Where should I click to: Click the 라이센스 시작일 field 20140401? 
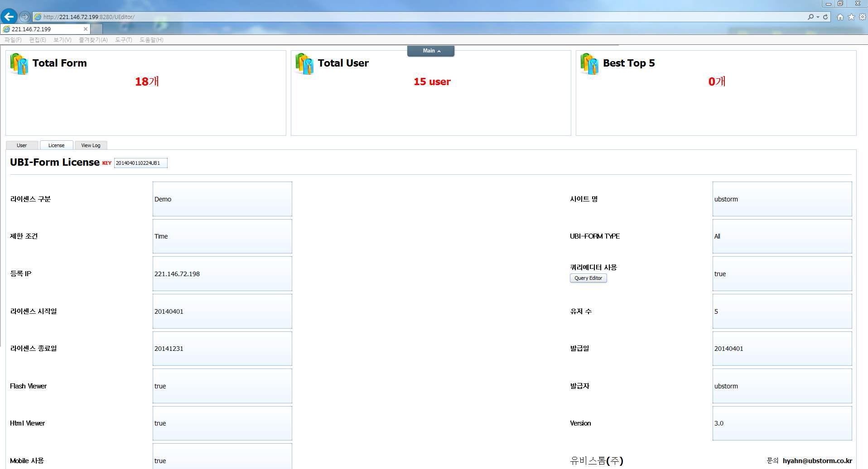point(222,311)
